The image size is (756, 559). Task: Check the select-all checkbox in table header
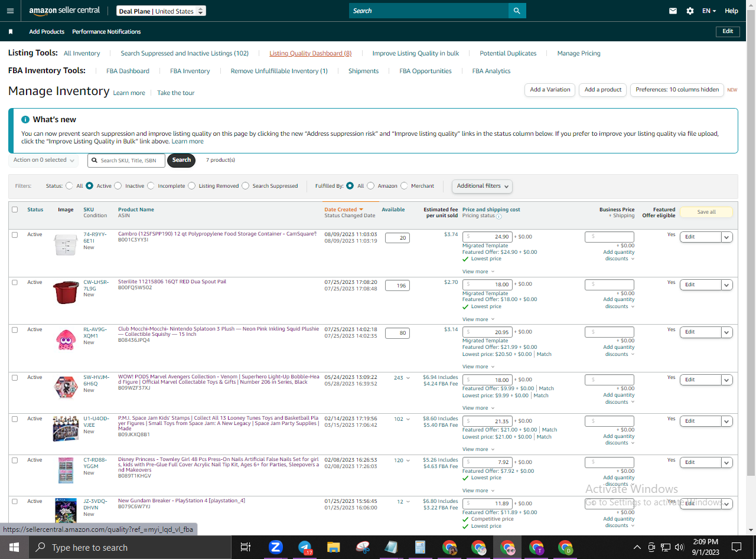(15, 210)
